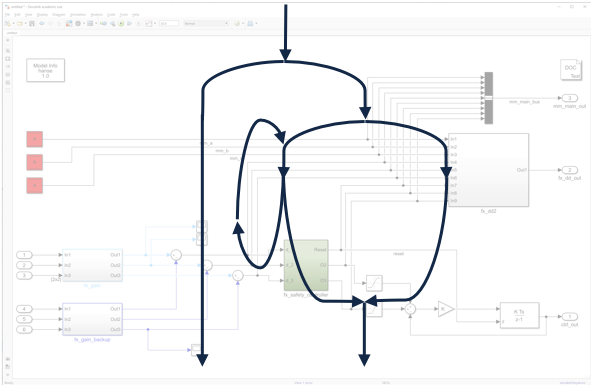Select the gray bus creator block

pyautogui.click(x=488, y=98)
